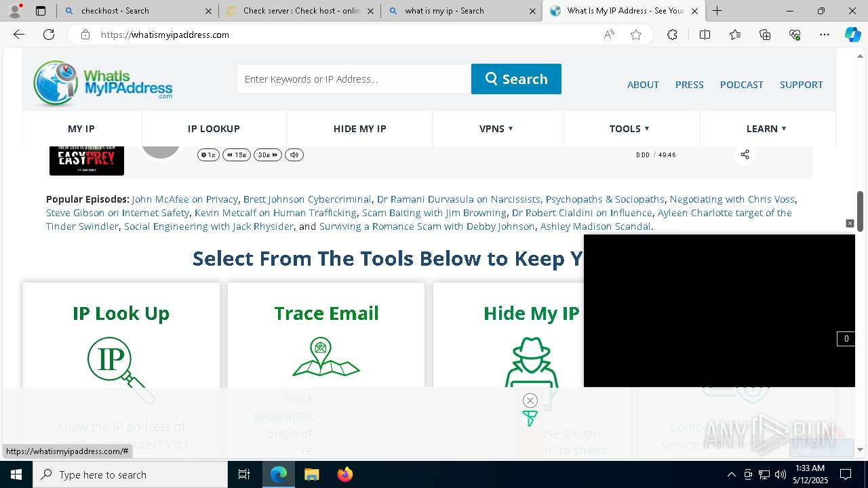Screen dimensions: 868x488
Task: Click the Freestar ad logo icon
Action: 530,419
